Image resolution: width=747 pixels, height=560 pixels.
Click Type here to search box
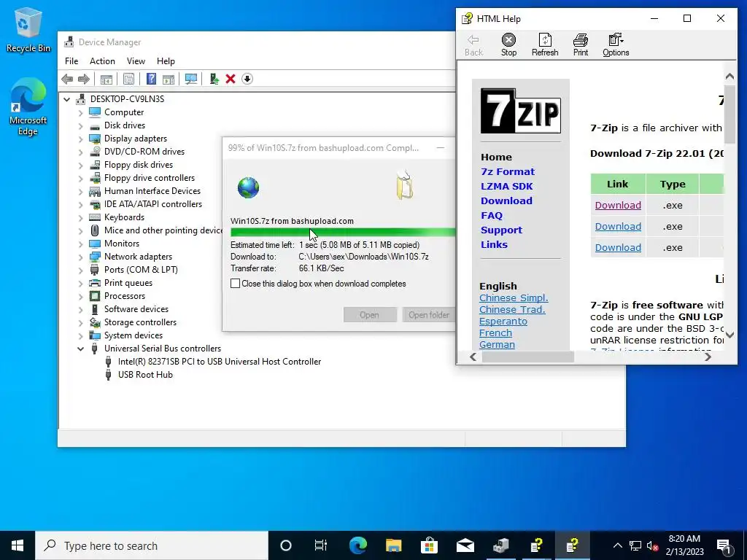point(152,545)
